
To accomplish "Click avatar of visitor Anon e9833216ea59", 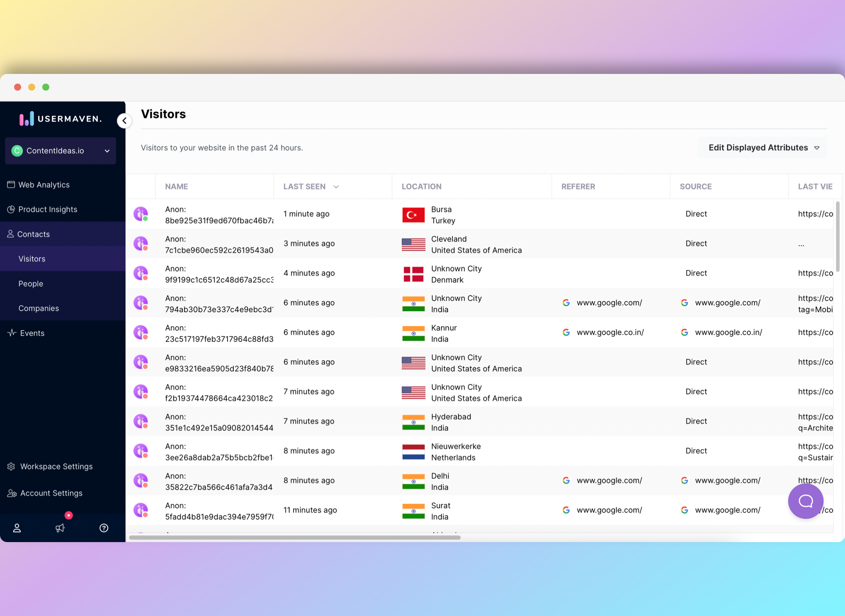I will 141,362.
